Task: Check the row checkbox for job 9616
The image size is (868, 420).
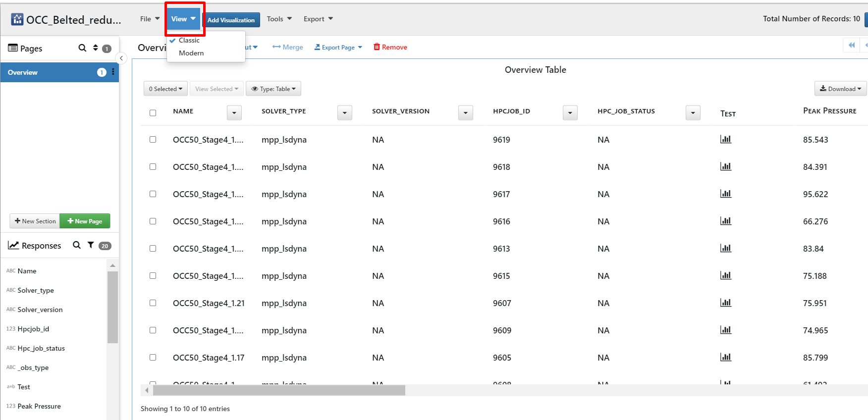Action: tap(153, 221)
